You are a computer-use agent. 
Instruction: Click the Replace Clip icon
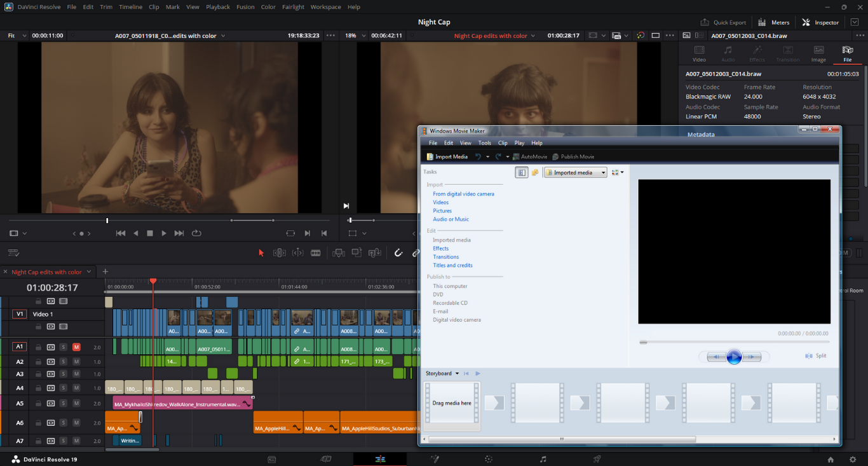[375, 252]
